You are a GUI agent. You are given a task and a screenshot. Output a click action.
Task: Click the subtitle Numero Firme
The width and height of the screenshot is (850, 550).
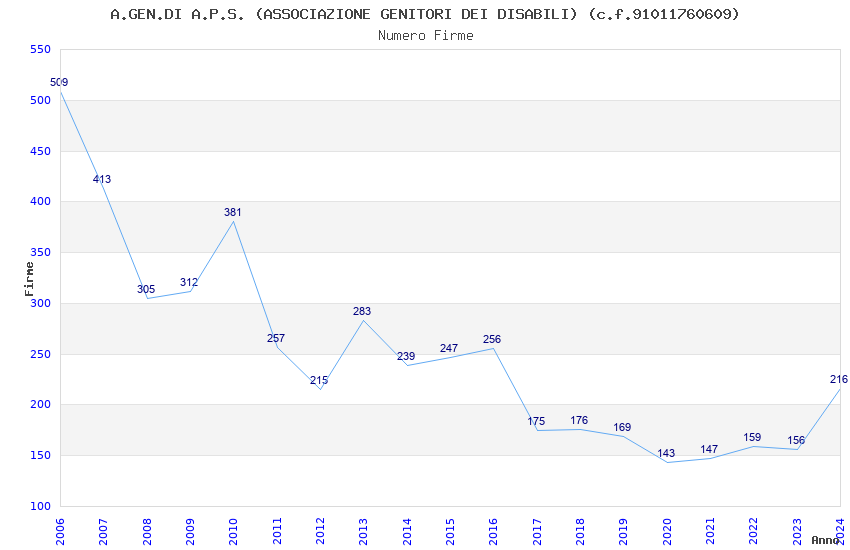[426, 36]
